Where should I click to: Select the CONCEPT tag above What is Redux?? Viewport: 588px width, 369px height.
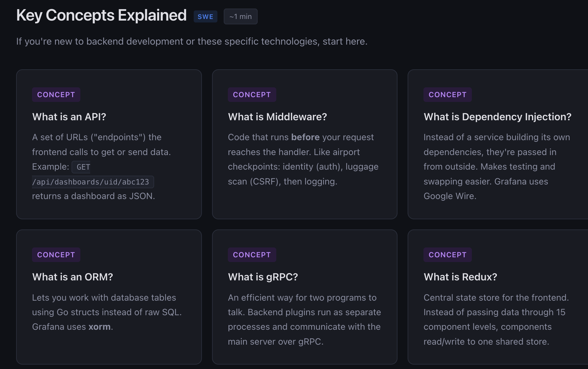pyautogui.click(x=447, y=255)
